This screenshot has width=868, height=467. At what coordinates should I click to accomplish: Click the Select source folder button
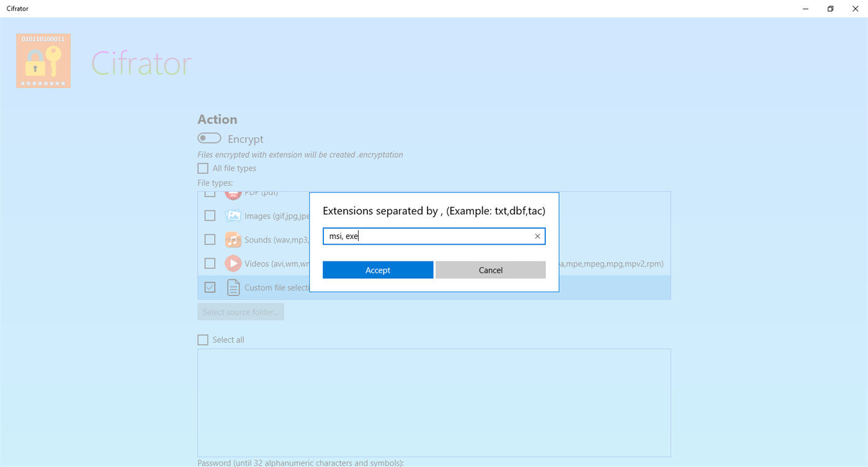(241, 311)
